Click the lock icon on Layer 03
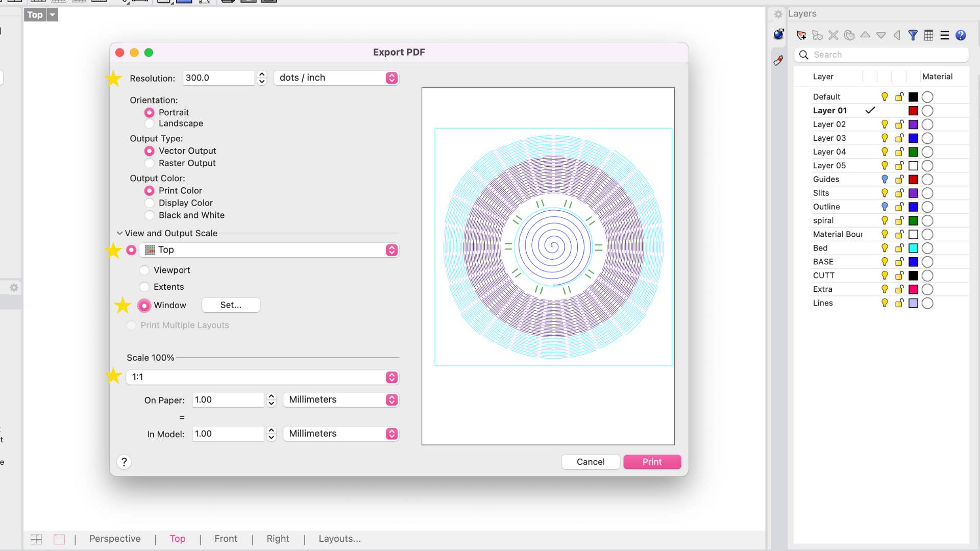Screen dimensions: 980x551 pos(899,138)
